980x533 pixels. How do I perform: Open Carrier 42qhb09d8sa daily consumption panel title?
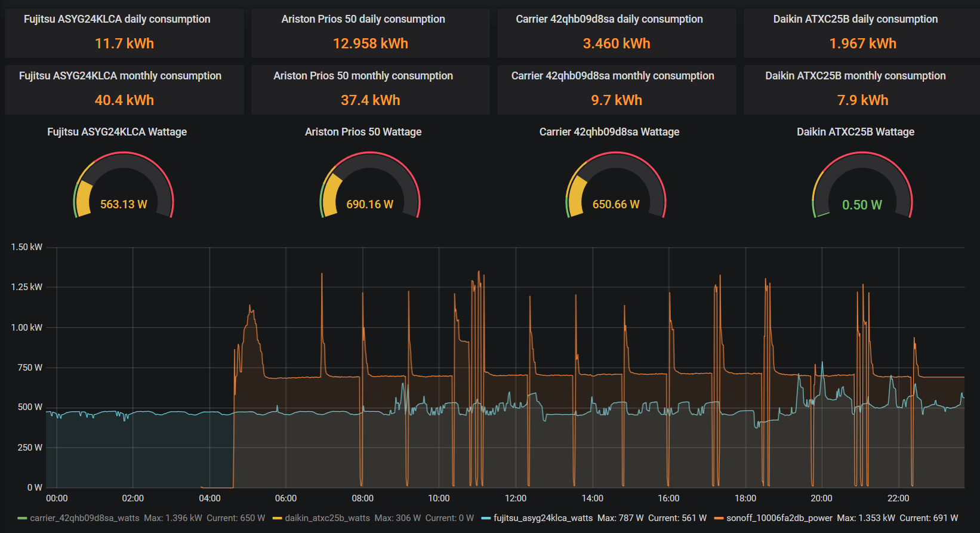point(609,19)
